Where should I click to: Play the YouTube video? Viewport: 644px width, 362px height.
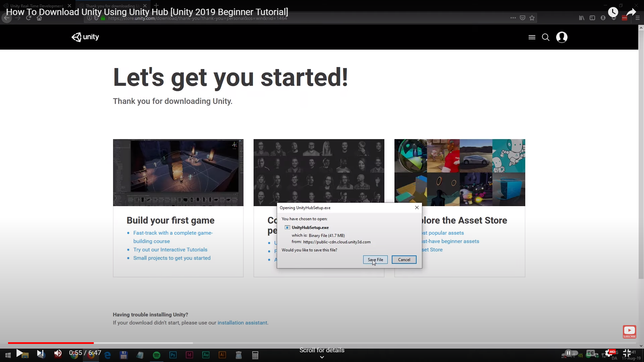19,353
